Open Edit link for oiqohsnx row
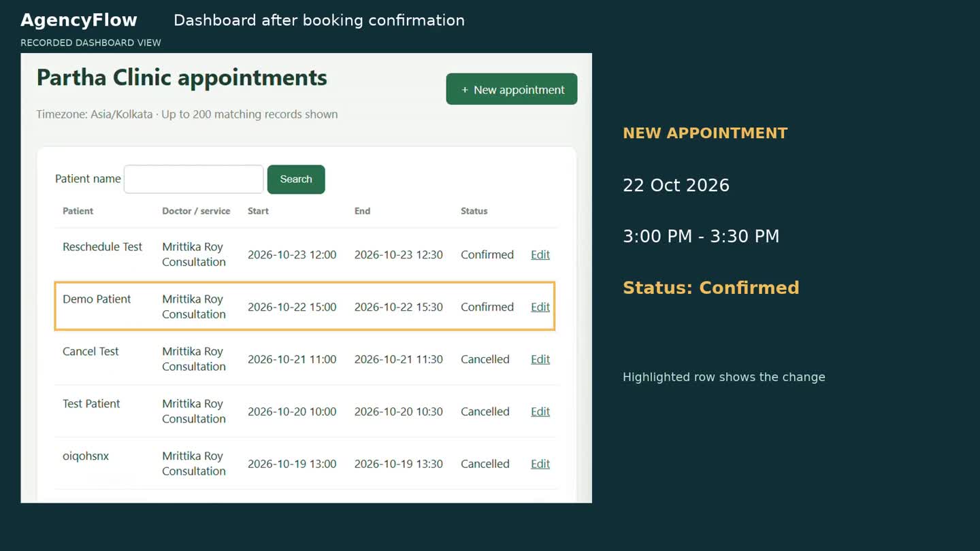 540,464
